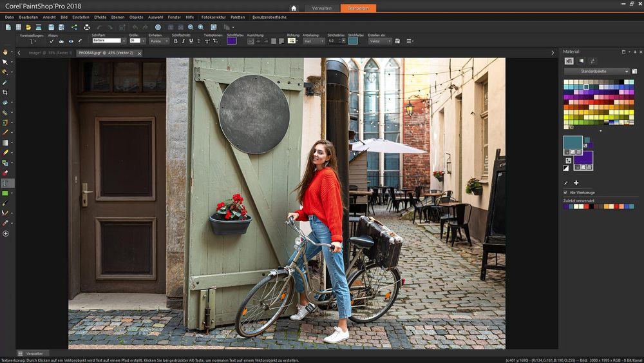Toggle bold font style
The height and width of the screenshot is (363, 644).
[x=175, y=41]
